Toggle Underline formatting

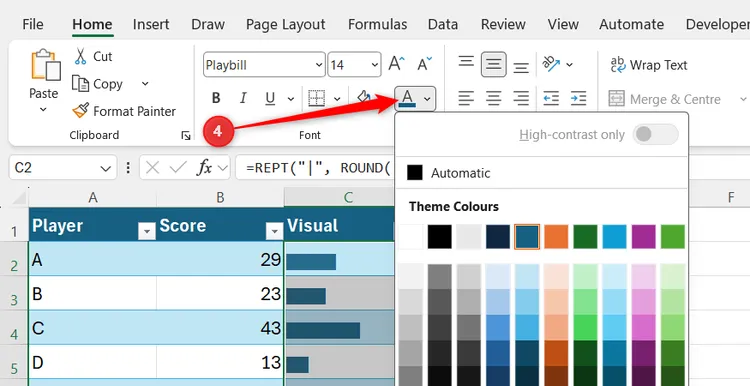click(270, 99)
